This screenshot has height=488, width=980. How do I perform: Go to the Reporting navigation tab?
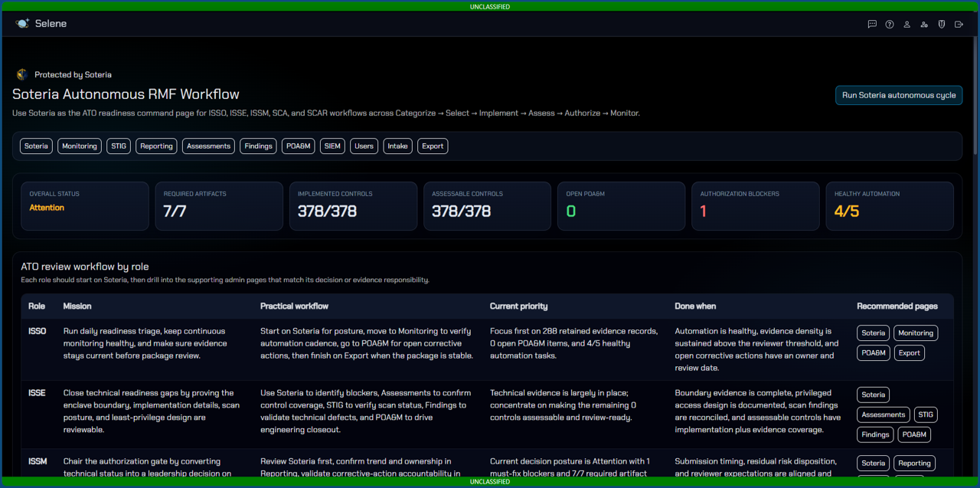coord(156,146)
